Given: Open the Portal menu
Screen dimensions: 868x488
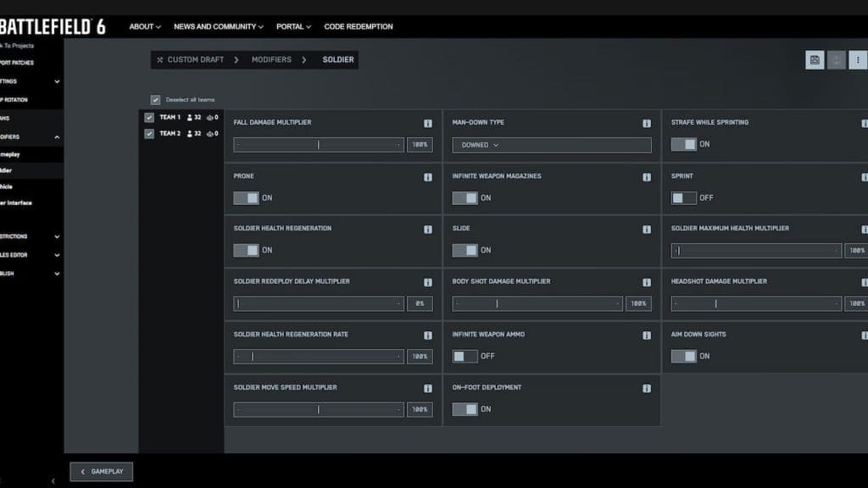Looking at the screenshot, I should [x=292, y=26].
